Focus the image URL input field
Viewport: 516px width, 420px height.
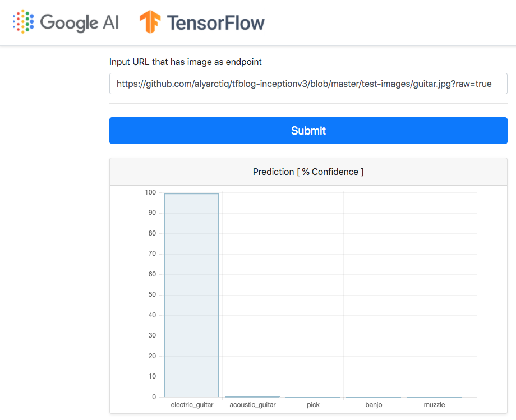coord(308,84)
